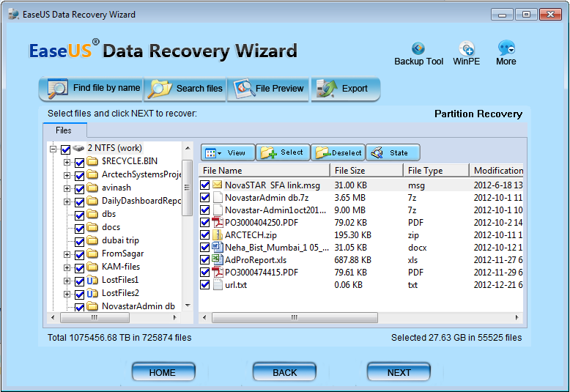The image size is (570, 392).
Task: Click the State button label
Action: point(399,152)
